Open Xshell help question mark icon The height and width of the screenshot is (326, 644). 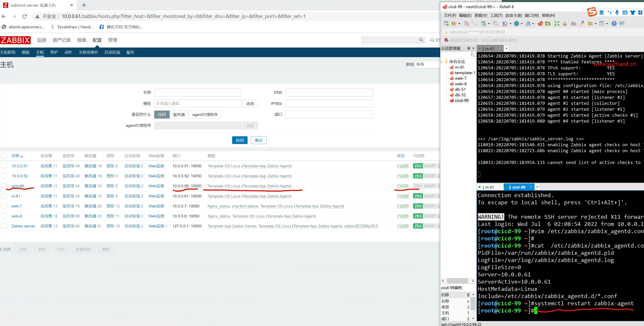(x=614, y=24)
